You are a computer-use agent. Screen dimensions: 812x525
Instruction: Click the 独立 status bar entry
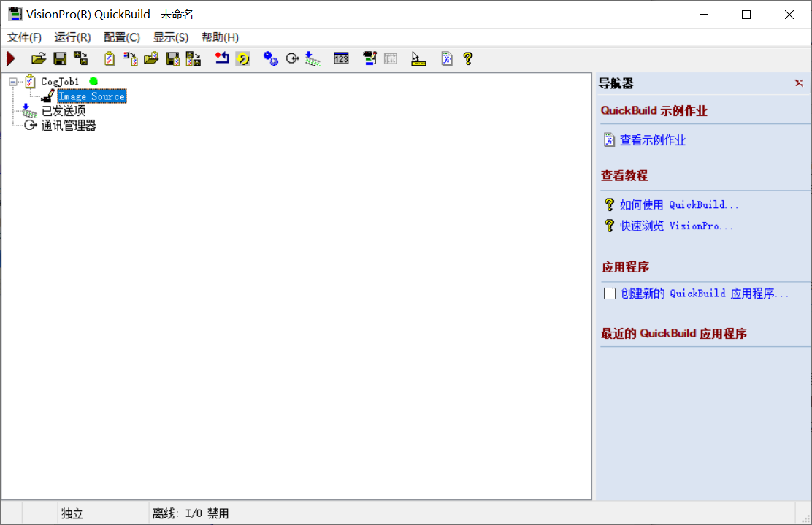(x=72, y=513)
